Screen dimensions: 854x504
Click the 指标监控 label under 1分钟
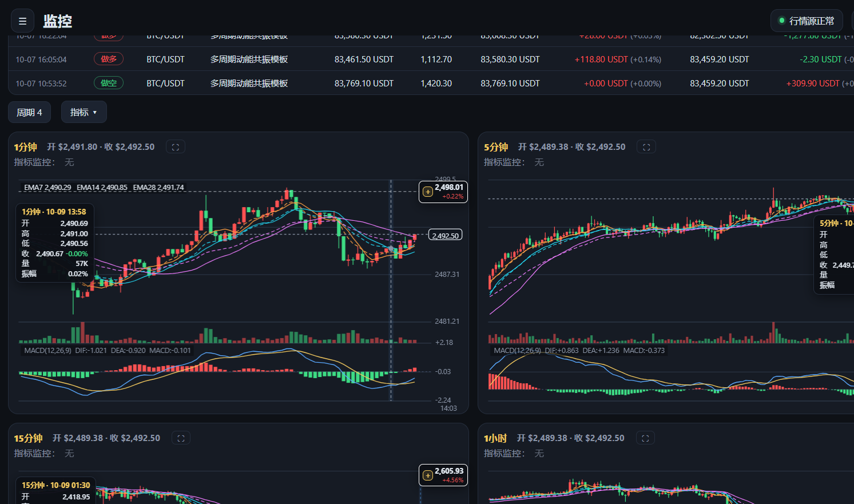[x=35, y=162]
